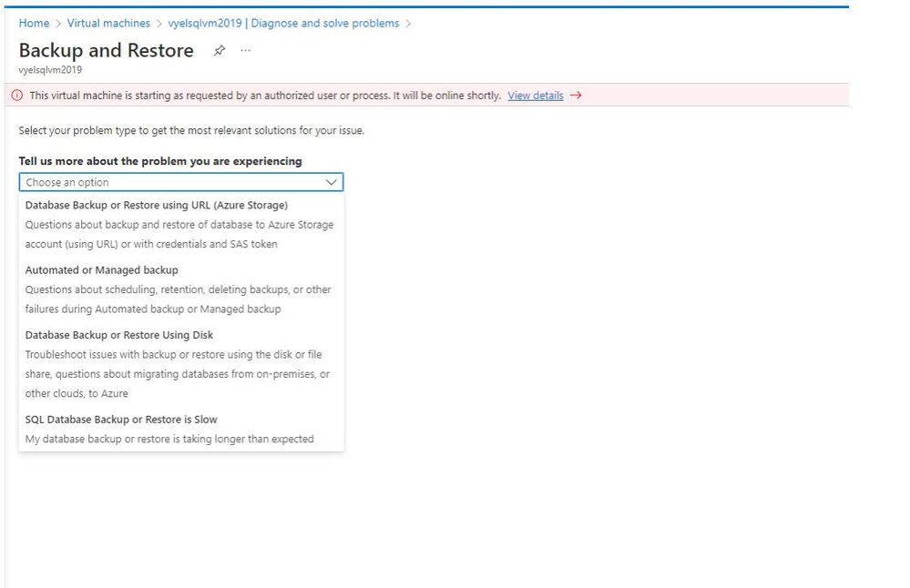Collapse the dropdown using its chevron arrow

331,182
